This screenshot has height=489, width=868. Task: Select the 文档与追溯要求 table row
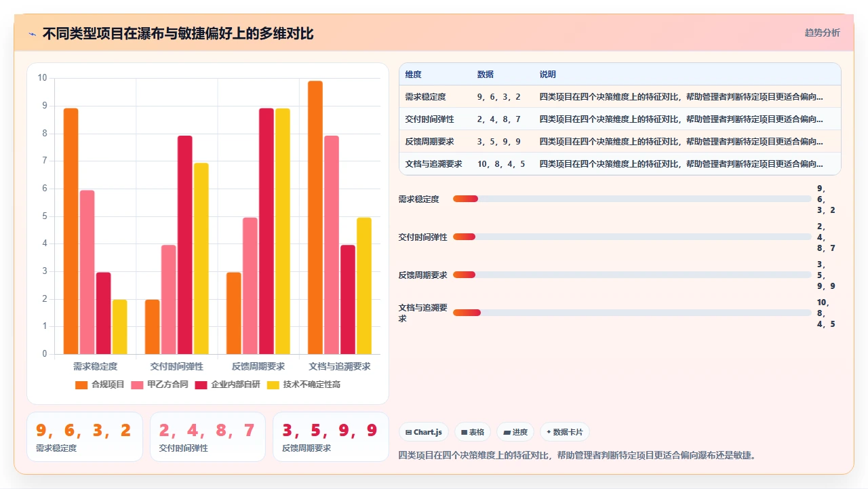click(620, 163)
